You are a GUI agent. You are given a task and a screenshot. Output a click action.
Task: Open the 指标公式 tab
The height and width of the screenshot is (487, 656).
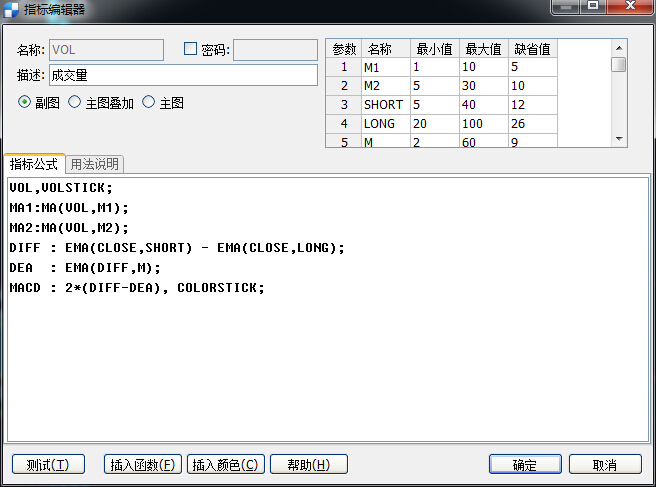[35, 164]
